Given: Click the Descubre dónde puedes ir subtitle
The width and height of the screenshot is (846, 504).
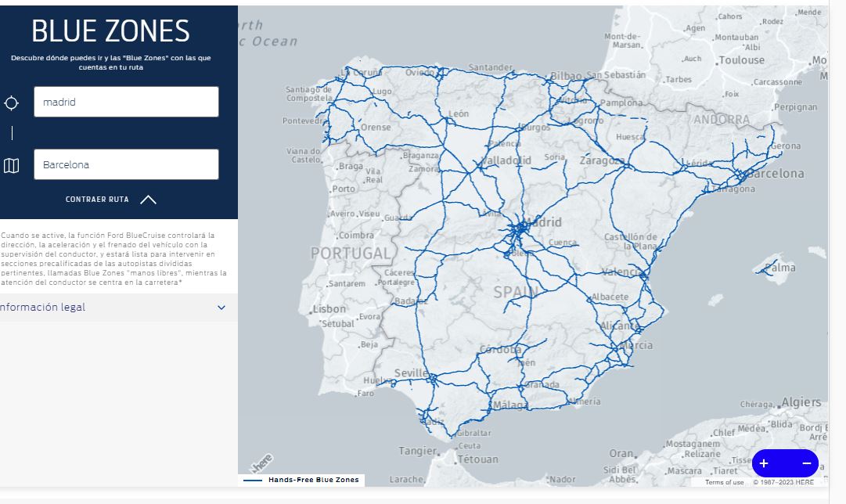Looking at the screenshot, I should (x=110, y=63).
